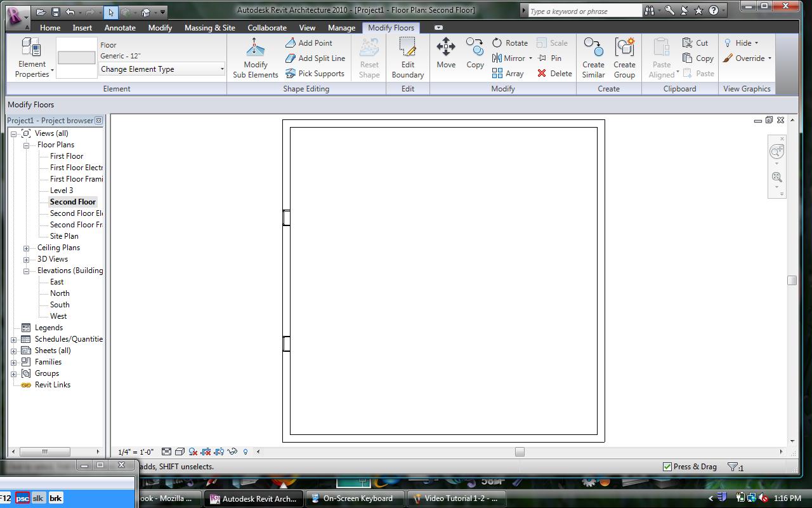This screenshot has width=812, height=508.
Task: Toggle reveal hidden elements lightbulb
Action: tap(246, 451)
